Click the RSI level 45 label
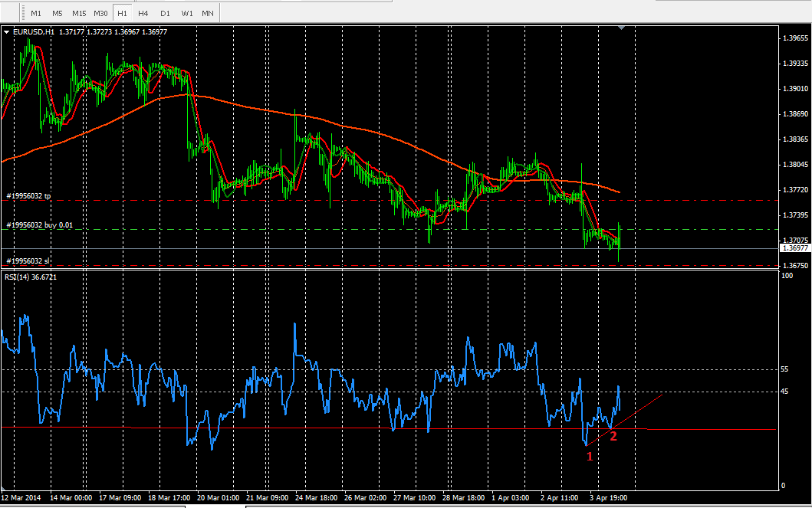This screenshot has height=508, width=812. pos(784,391)
